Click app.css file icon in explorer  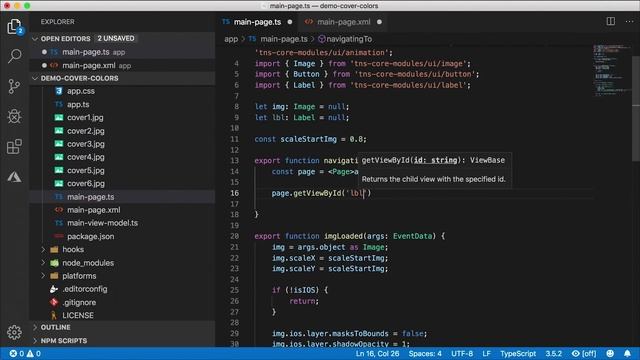(59, 91)
